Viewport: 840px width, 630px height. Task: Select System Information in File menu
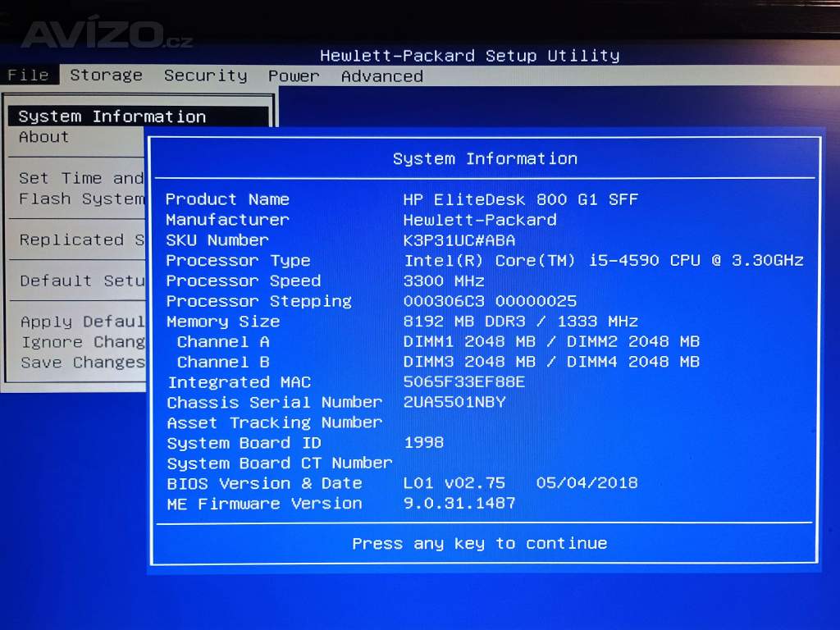[x=138, y=116]
